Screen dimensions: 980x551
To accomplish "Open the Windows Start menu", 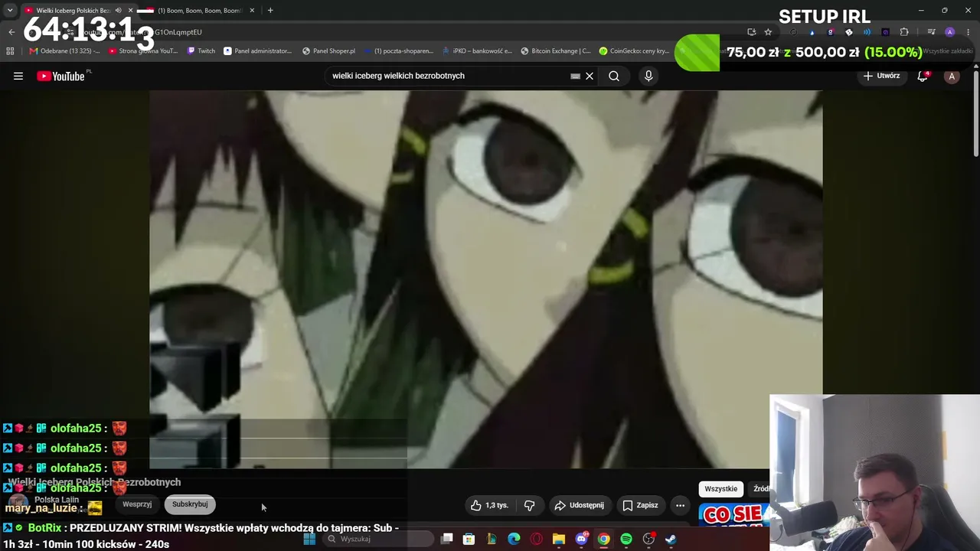I will (x=309, y=539).
